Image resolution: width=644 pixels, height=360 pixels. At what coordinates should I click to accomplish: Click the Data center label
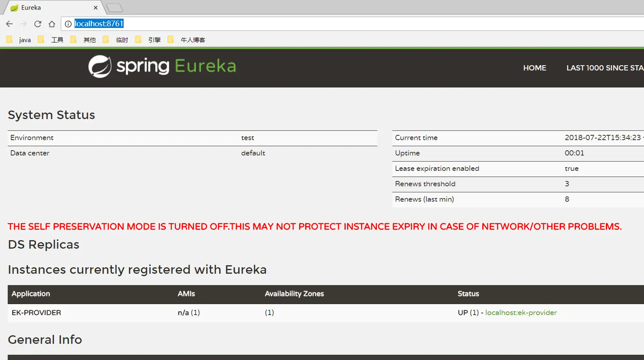click(x=30, y=153)
